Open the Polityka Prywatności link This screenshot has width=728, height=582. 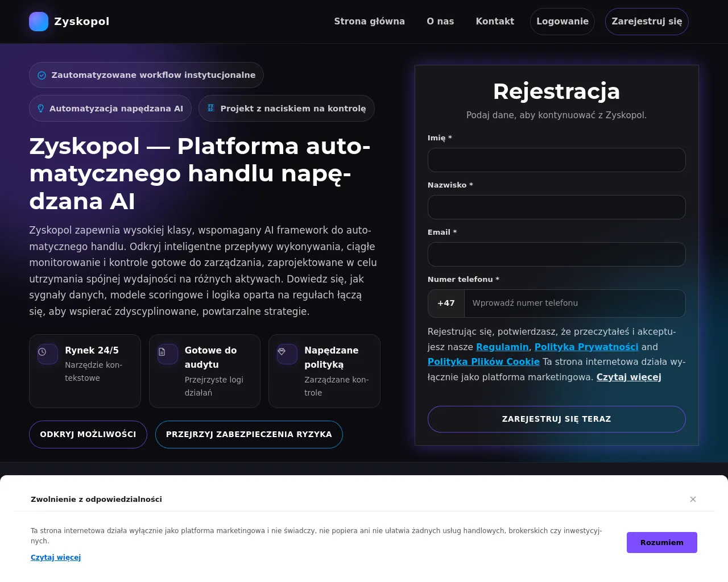tap(586, 347)
